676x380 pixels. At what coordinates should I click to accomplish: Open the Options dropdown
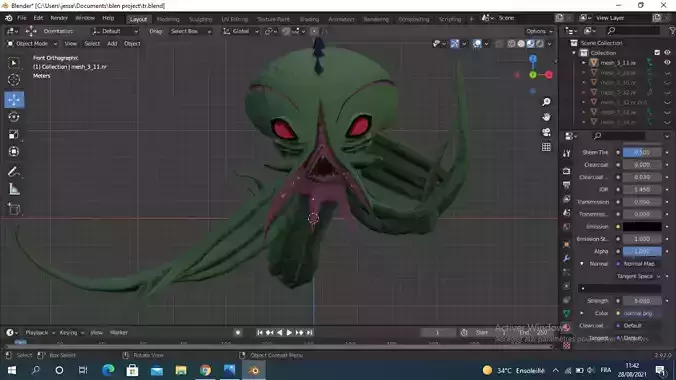(539, 31)
